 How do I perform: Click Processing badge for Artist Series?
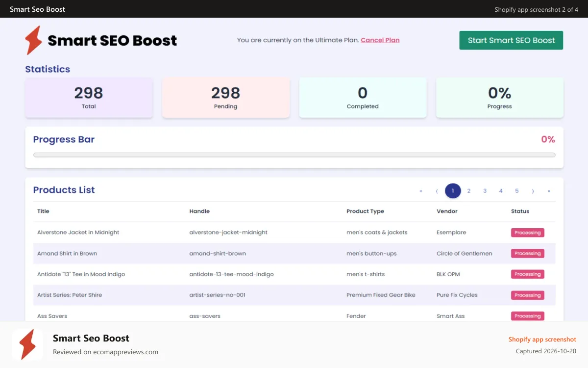point(528,295)
